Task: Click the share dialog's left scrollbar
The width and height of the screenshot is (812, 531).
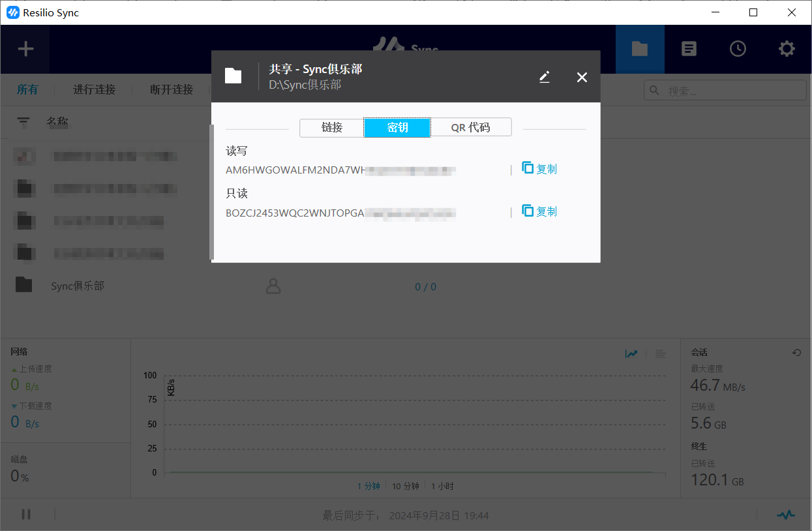Action: (211, 192)
